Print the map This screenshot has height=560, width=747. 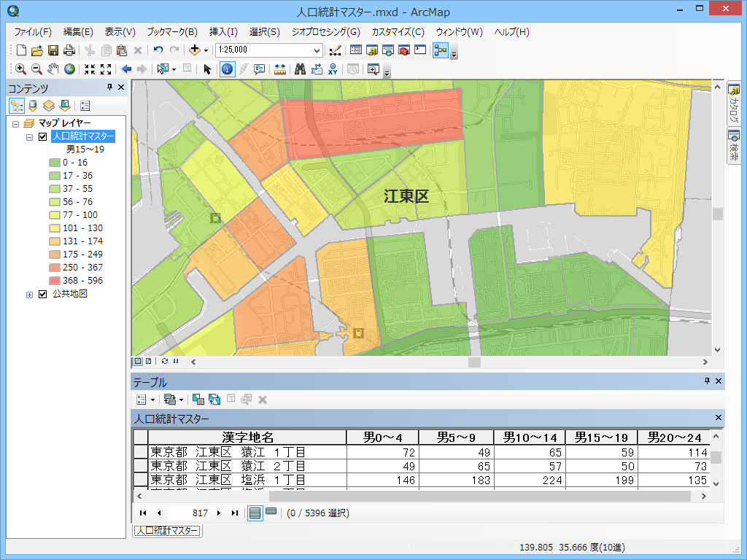69,50
